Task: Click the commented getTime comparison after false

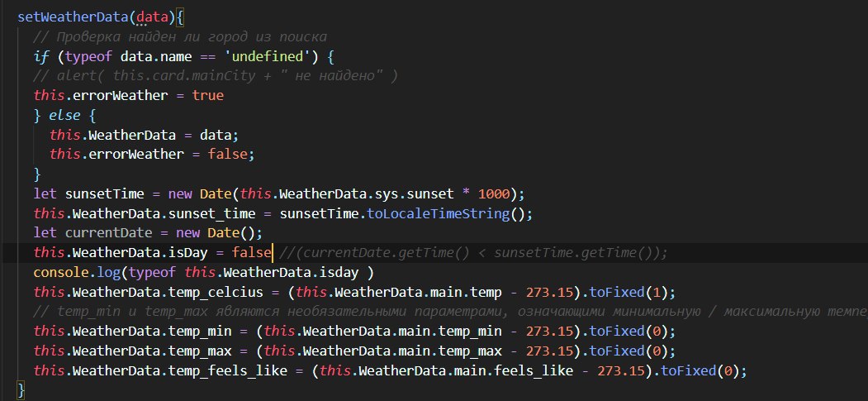Action: click(x=474, y=252)
